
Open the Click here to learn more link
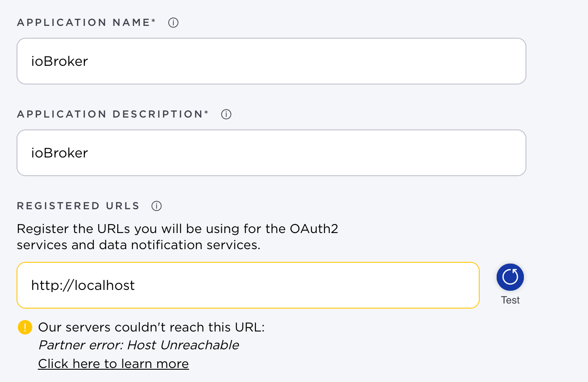[113, 364]
